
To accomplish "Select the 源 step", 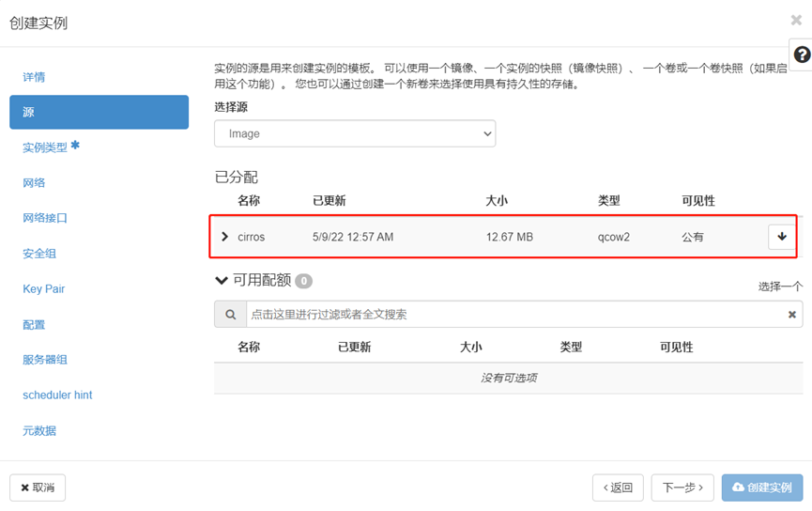I will (99, 112).
